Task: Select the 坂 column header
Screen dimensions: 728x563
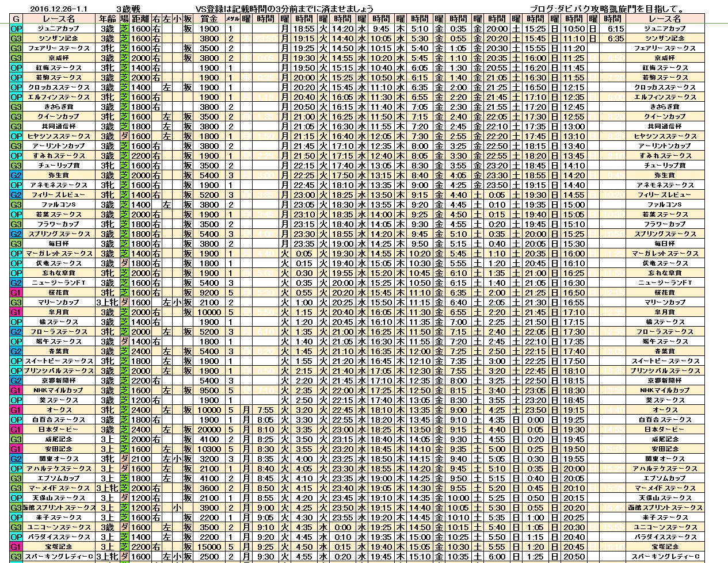Action: point(188,18)
